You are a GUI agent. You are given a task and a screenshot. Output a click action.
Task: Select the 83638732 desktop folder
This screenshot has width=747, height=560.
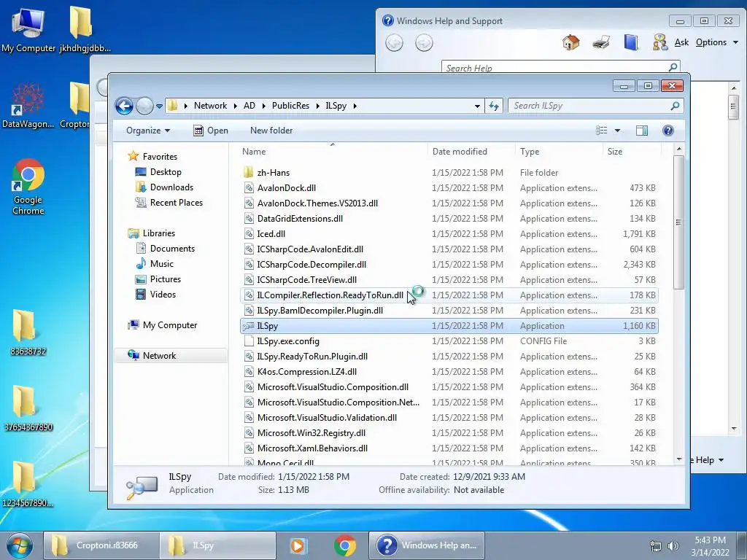click(x=28, y=332)
